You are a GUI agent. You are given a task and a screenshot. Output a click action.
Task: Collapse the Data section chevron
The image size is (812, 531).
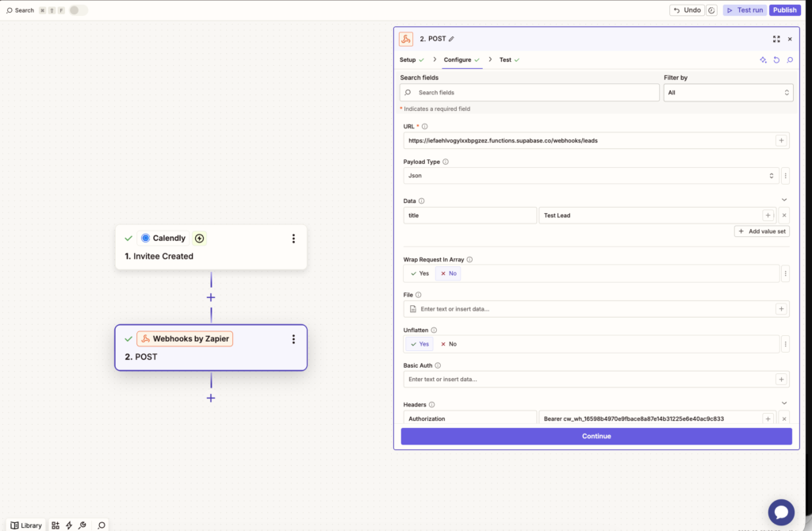(x=784, y=201)
